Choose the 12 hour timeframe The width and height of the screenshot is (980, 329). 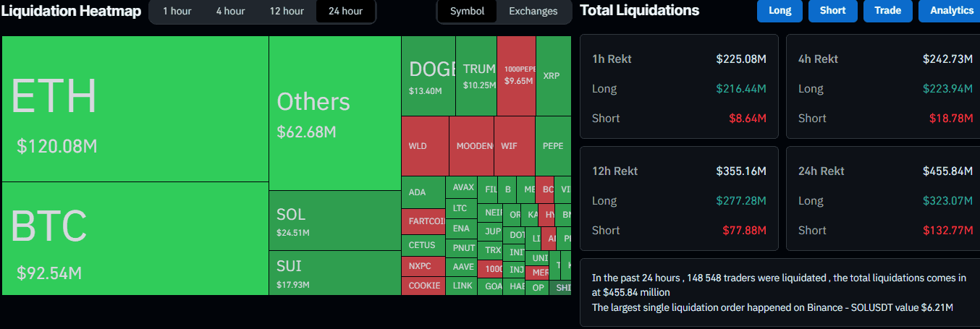coord(287,11)
